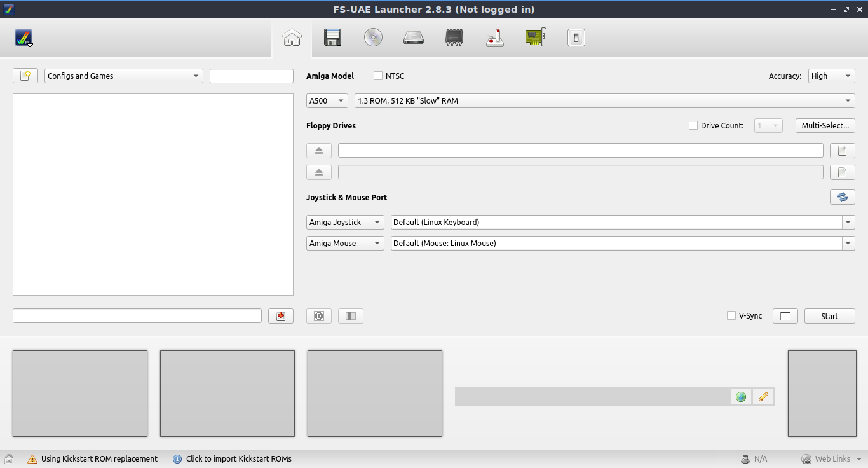This screenshot has width=868, height=468.
Task: Change Amiga Mouse port type dropdown
Action: tap(345, 243)
